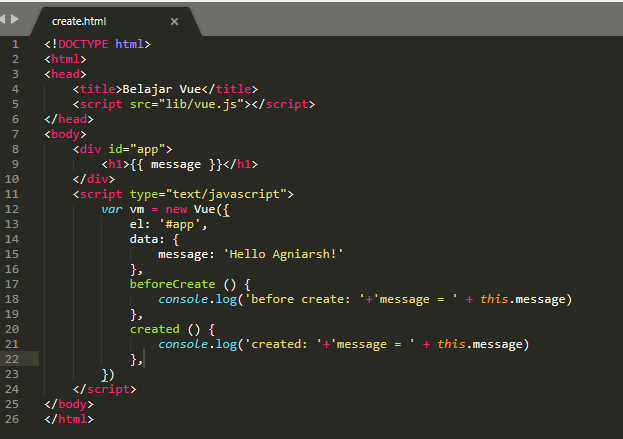Click 'this' keyword on line 21
Screen dimensions: 623x439
[x=451, y=344]
